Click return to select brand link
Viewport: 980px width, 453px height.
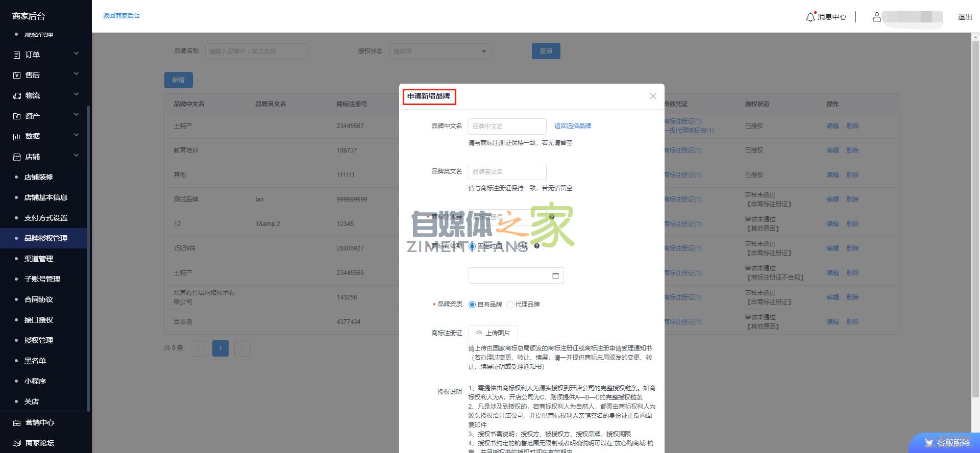[573, 126]
